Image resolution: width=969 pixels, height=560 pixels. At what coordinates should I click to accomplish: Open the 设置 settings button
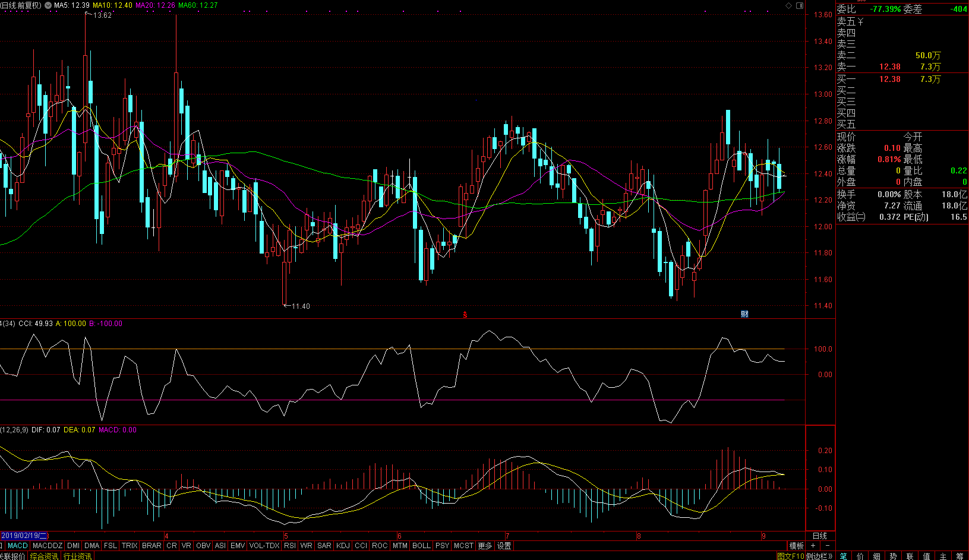504,546
